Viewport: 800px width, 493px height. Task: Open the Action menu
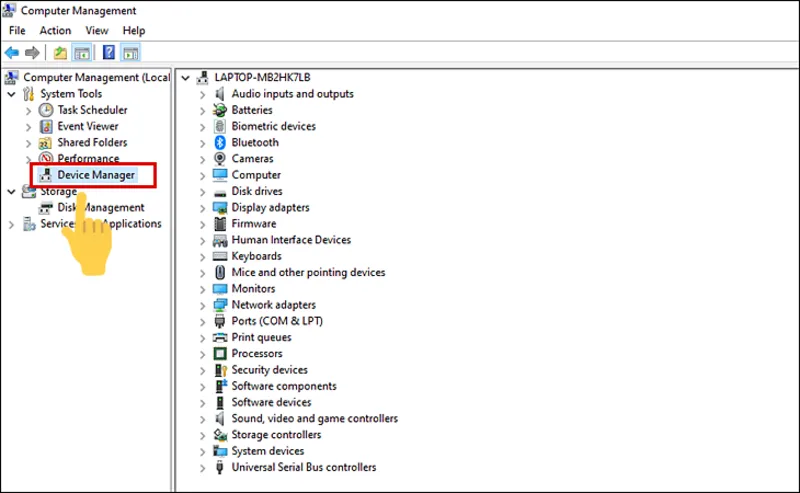pos(55,31)
